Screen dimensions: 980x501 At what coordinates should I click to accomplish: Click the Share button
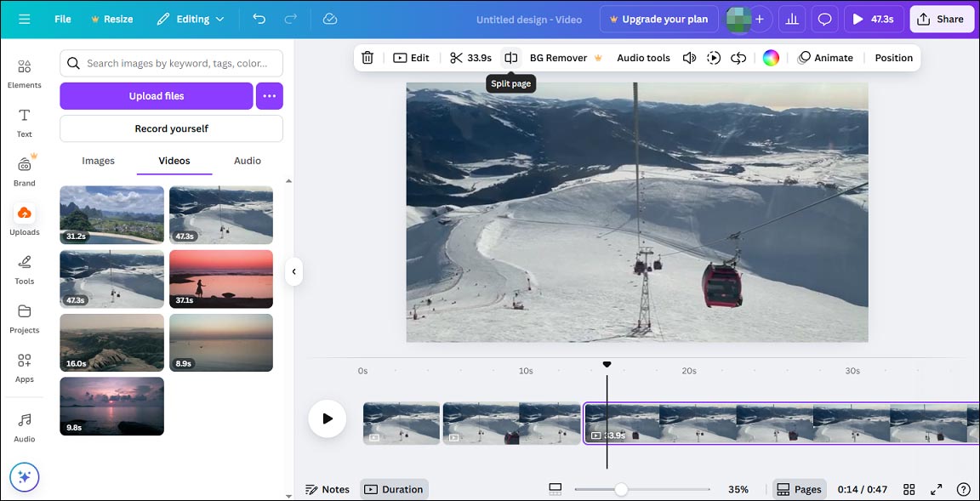[x=941, y=19]
